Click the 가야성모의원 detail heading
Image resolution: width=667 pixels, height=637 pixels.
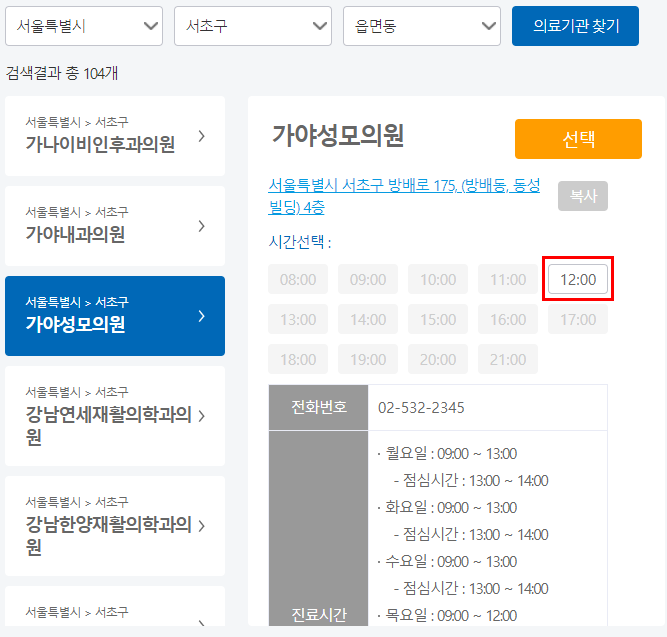(338, 136)
